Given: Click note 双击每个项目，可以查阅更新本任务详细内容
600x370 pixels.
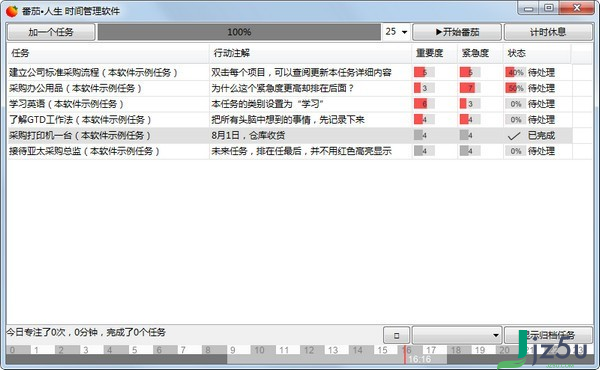Looking at the screenshot, I should (x=301, y=72).
